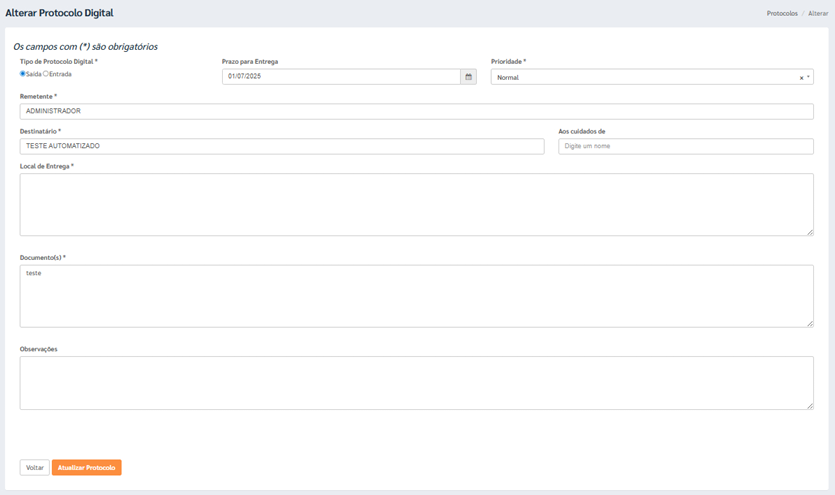Grab the Local de Entrega resize handle
This screenshot has height=495, width=835.
point(810,232)
